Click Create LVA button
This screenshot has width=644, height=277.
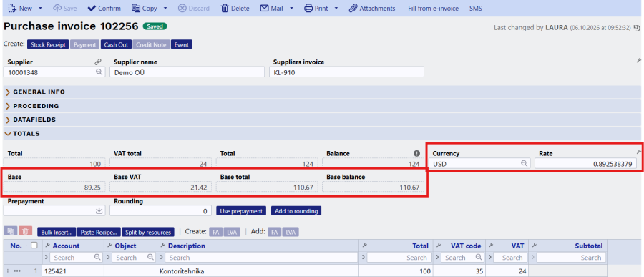[232, 232]
